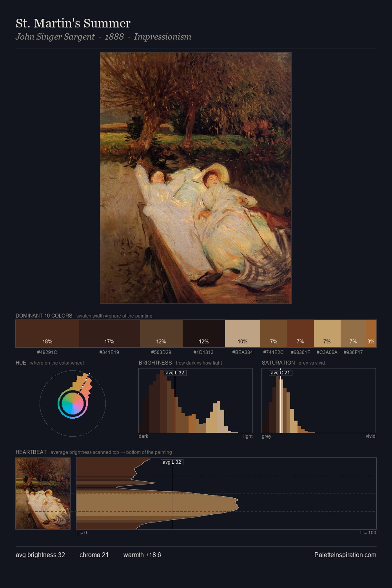392x588 pixels.
Task: Open the main St. Martin's Summer painting
Action: [196, 178]
